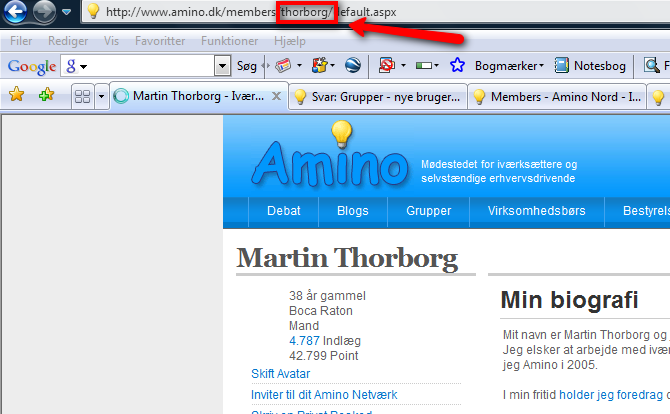This screenshot has width=670, height=414.
Task: Switch to Svar: Grupper - nye bruger tab
Action: [x=378, y=97]
